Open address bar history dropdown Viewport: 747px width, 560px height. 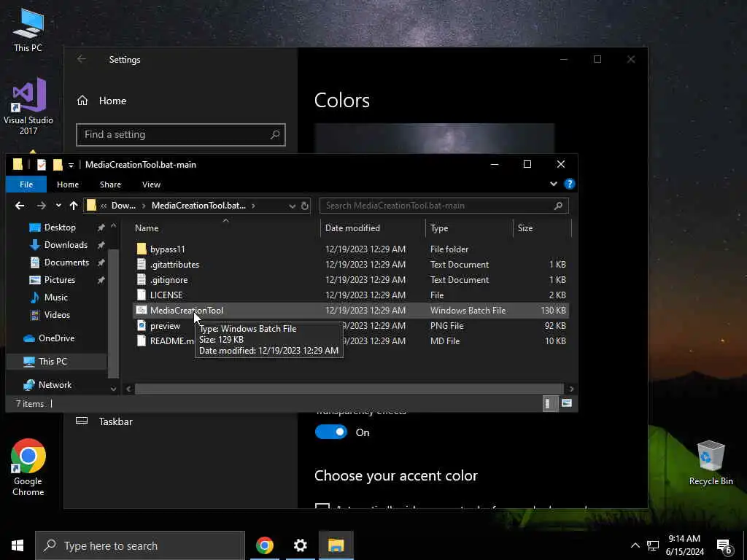coord(292,206)
